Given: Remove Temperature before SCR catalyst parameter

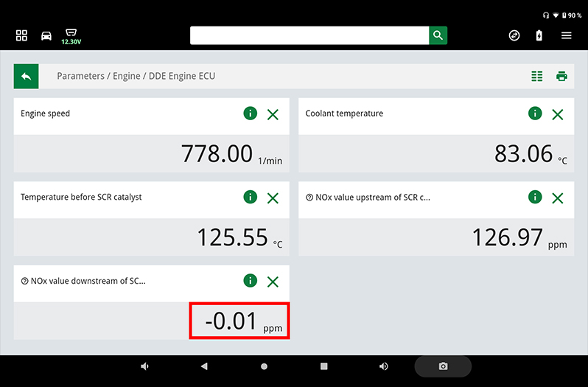Looking at the screenshot, I should 273,198.
